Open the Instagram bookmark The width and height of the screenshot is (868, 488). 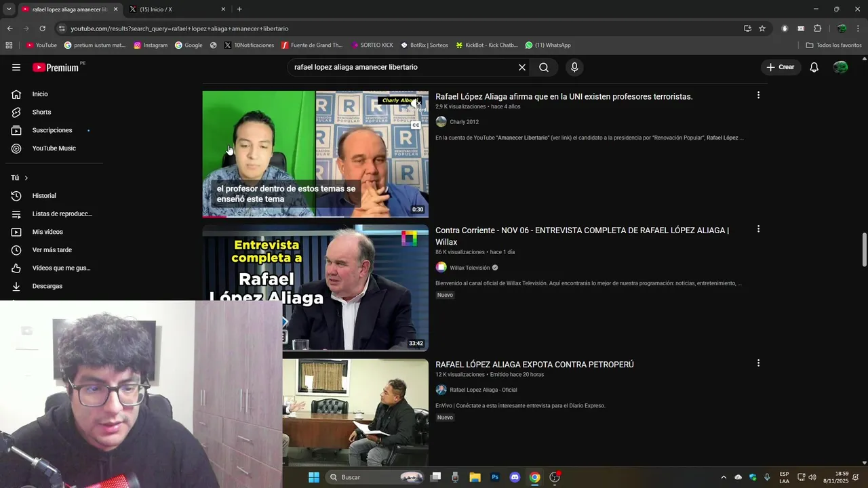click(x=151, y=45)
